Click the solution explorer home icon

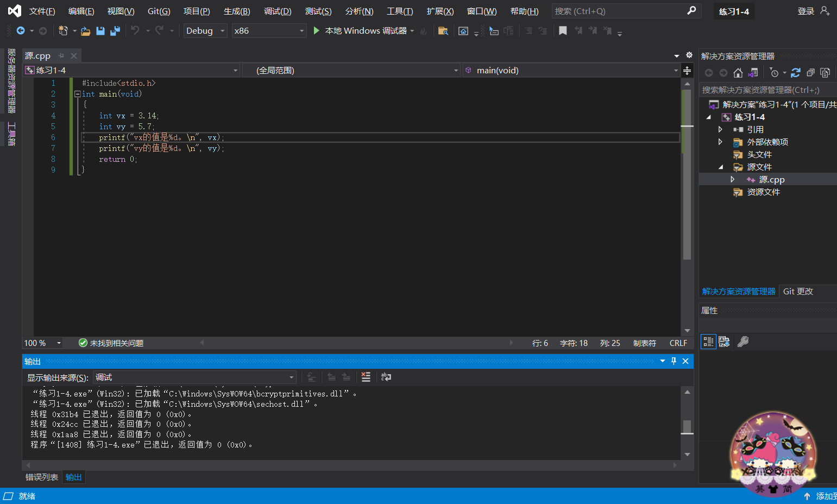[738, 73]
